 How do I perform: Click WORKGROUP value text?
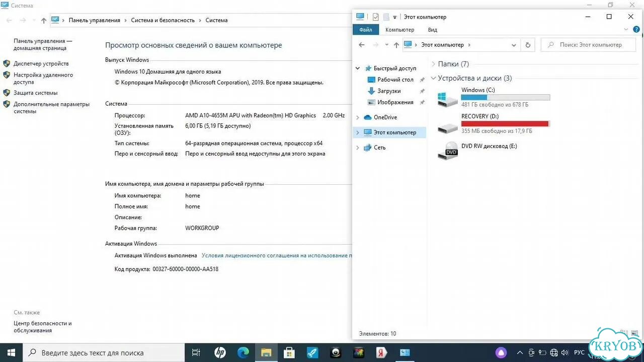(x=202, y=228)
